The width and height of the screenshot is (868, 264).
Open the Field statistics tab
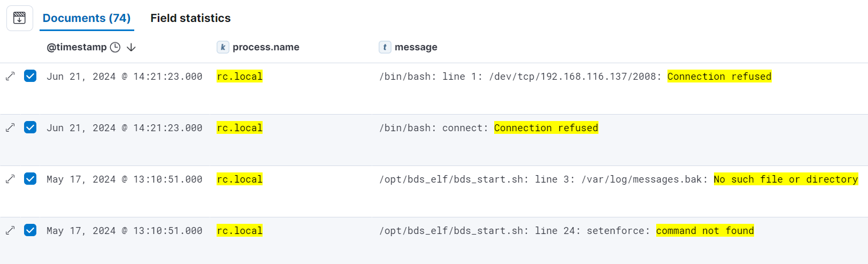tap(190, 18)
